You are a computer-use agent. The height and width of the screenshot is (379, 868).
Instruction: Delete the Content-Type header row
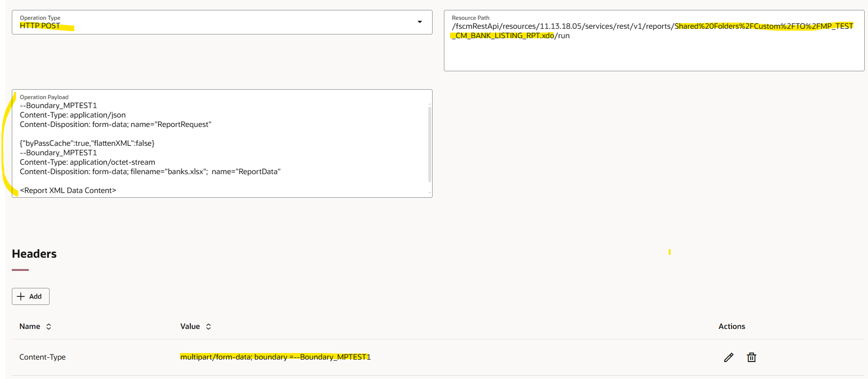coord(751,357)
